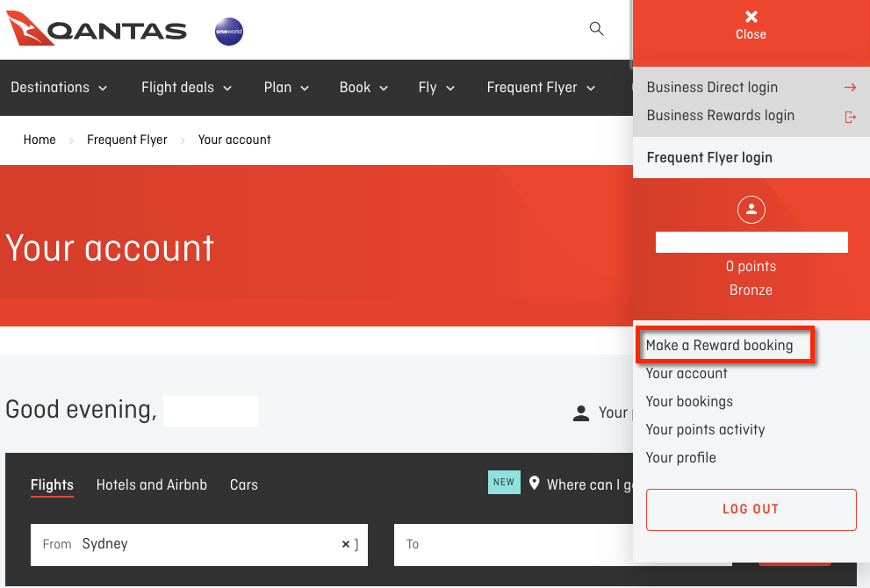Click the To destination field
This screenshot has height=588, width=870.
(x=514, y=545)
